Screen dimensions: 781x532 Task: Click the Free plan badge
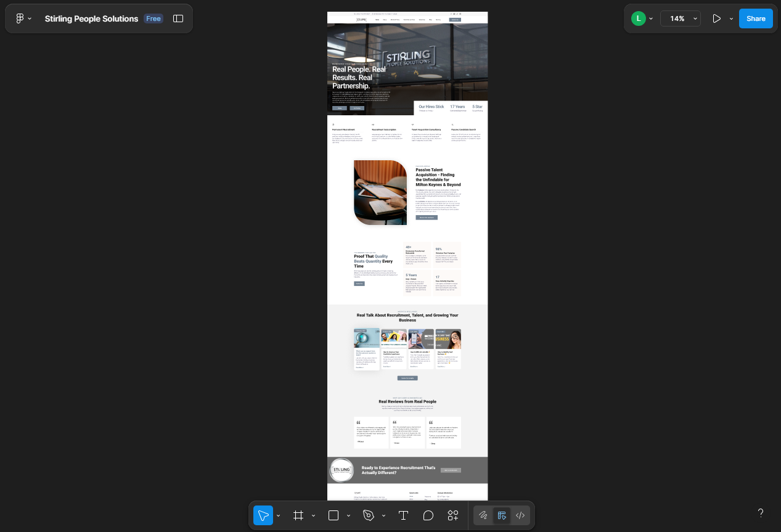pyautogui.click(x=153, y=18)
